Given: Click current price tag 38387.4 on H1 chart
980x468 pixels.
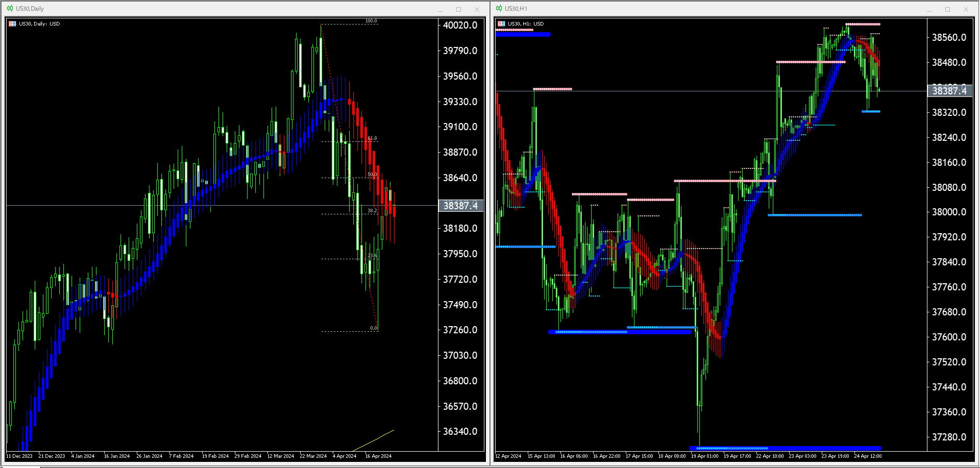Looking at the screenshot, I should point(949,91).
